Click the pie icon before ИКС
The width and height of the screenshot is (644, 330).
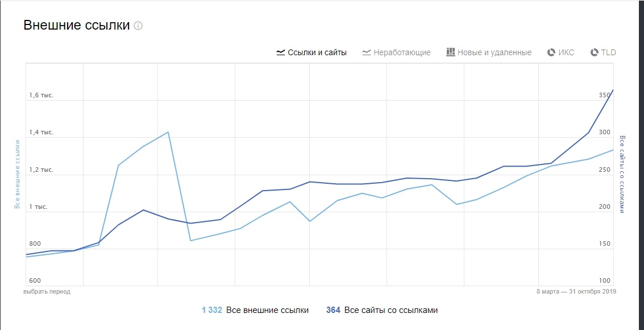551,52
